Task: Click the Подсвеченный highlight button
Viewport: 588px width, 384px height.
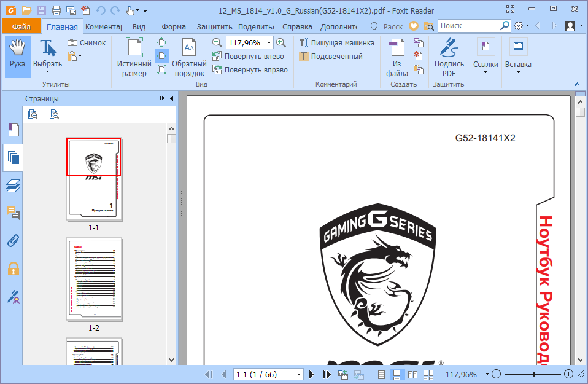Action: pos(331,57)
